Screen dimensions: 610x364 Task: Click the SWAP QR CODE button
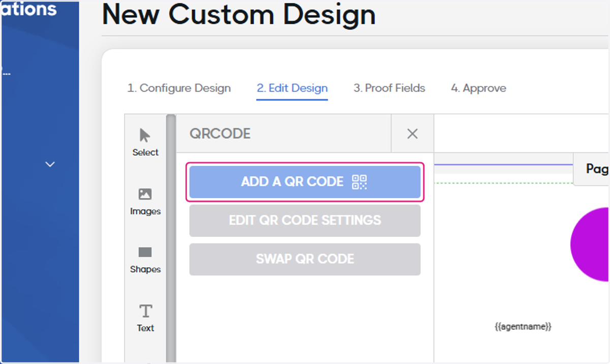coord(305,259)
